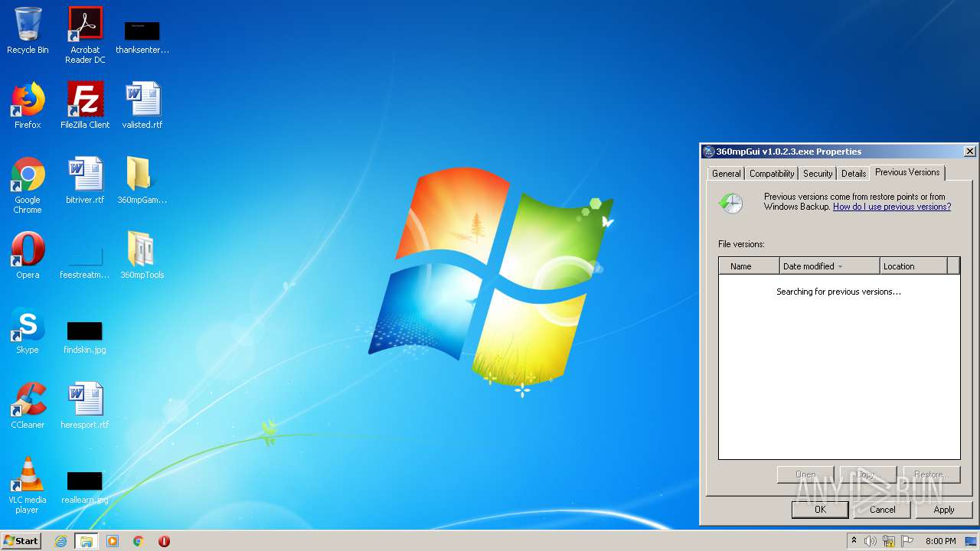The width and height of the screenshot is (980, 551).
Task: Launch Skype desktop shortcut
Action: pos(28,331)
